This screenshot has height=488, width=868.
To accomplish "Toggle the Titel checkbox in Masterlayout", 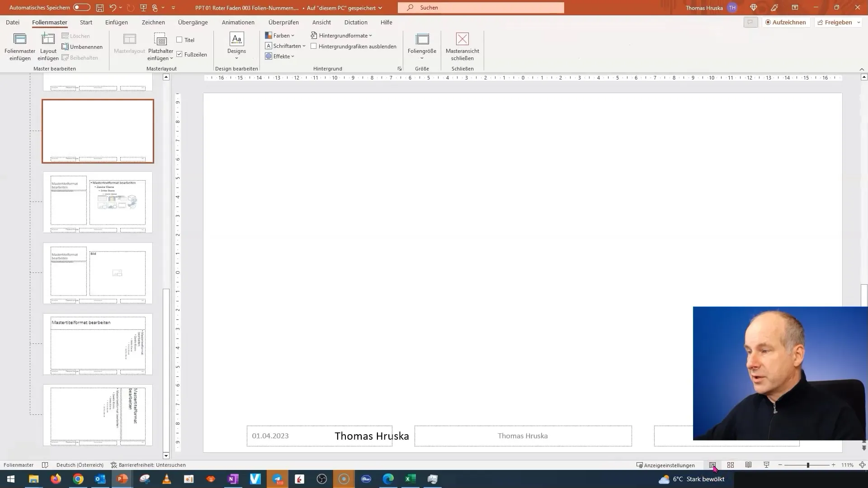I will point(179,39).
